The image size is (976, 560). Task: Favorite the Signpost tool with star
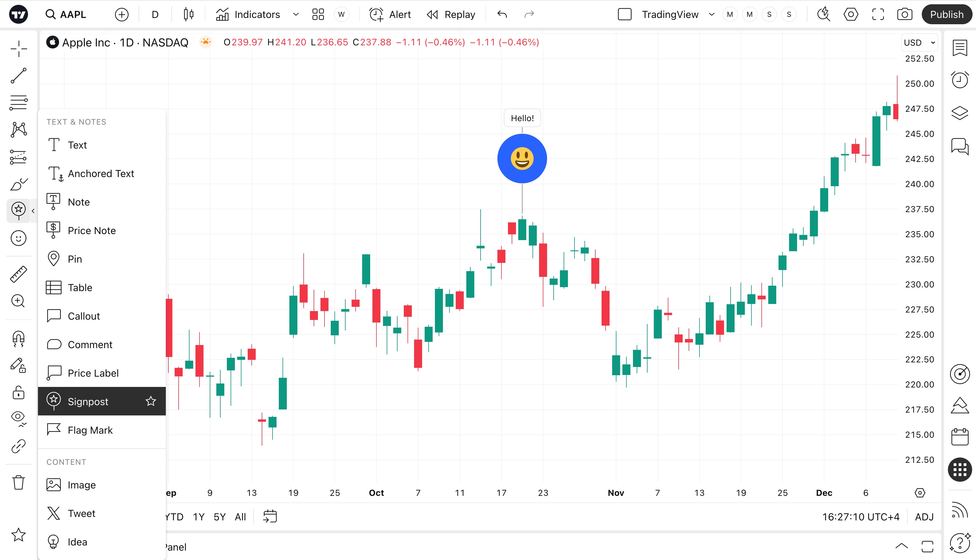pyautogui.click(x=151, y=401)
